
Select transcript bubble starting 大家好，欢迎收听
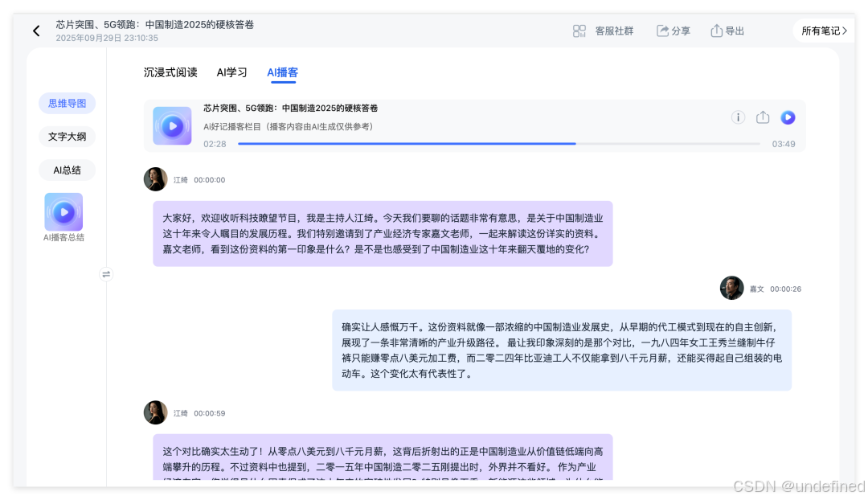pyautogui.click(x=383, y=234)
